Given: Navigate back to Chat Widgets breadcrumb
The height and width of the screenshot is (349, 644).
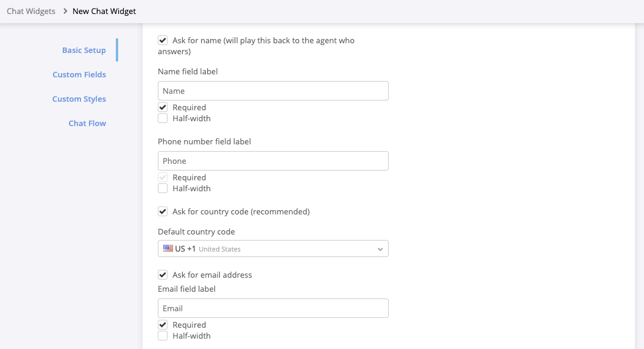Looking at the screenshot, I should (31, 11).
